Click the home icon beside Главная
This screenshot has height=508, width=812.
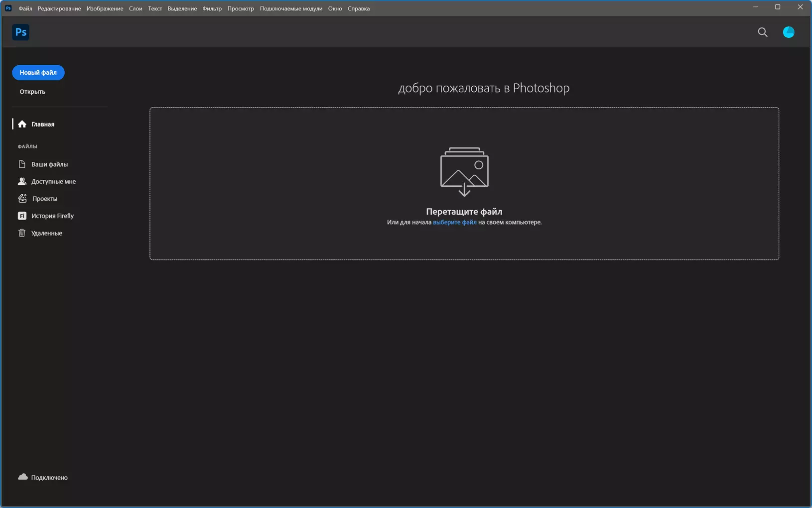click(22, 124)
